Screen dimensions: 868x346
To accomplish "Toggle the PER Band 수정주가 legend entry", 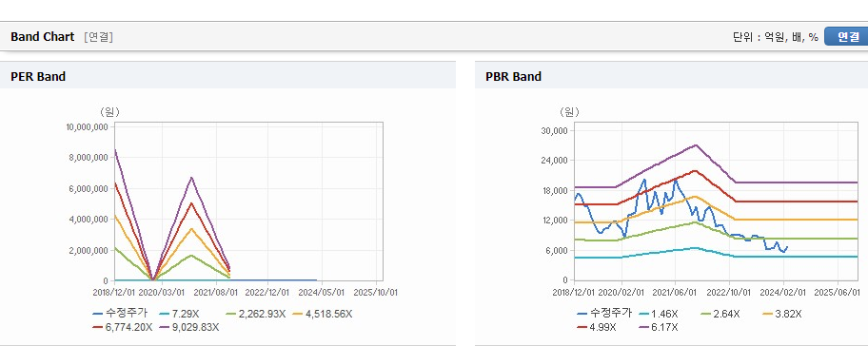I will point(121,314).
